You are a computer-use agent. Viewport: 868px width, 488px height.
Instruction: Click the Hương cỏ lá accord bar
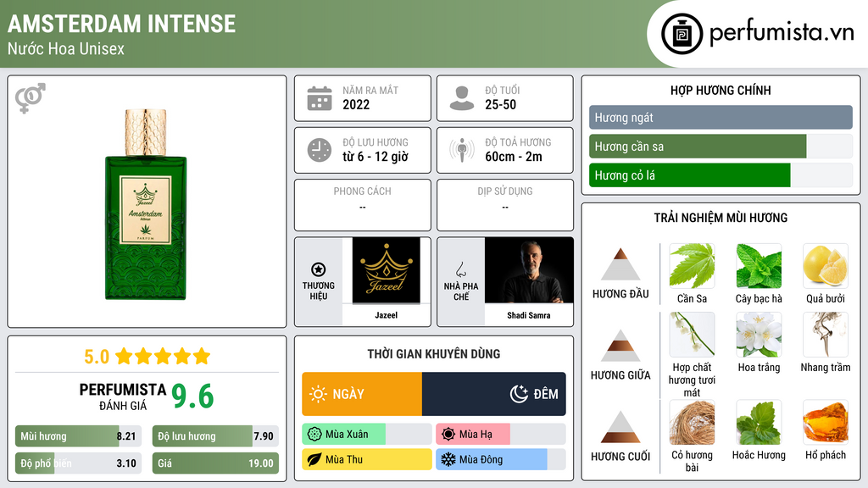tap(721, 175)
